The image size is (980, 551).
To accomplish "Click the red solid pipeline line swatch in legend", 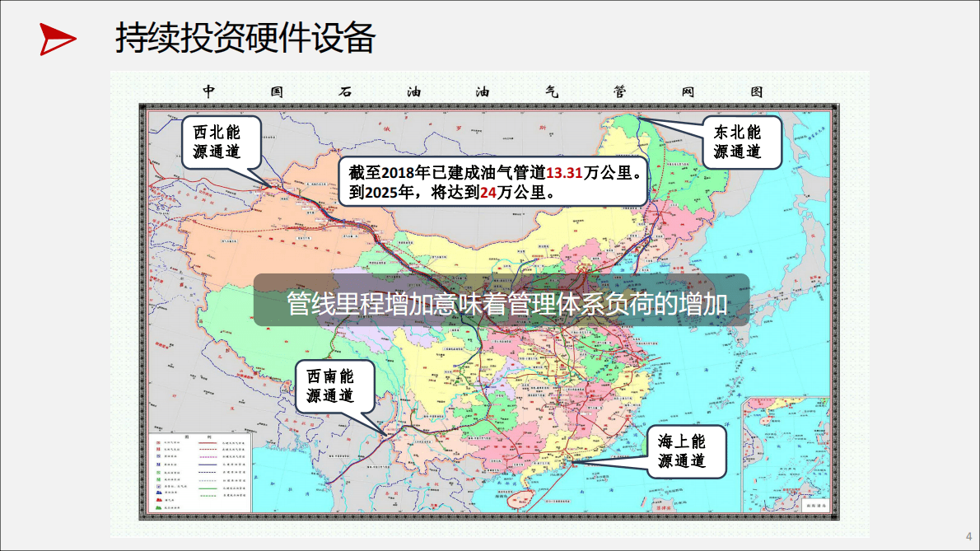I will 208,442.
